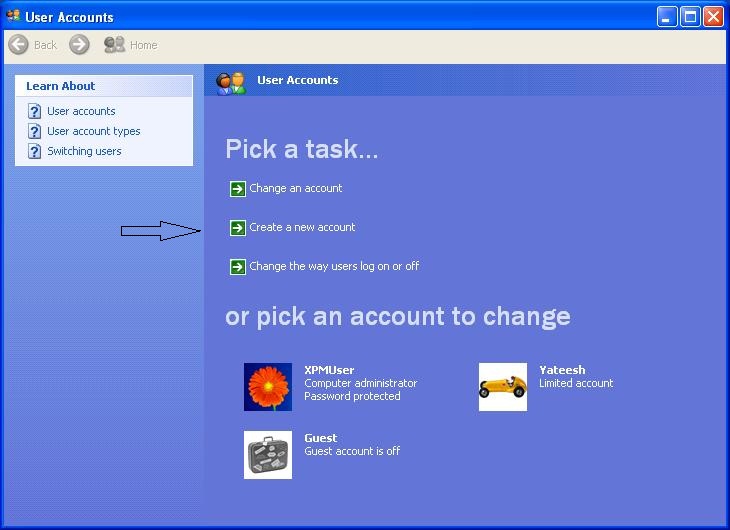The image size is (730, 530).
Task: Click the title bar User Accounts icon
Action: pos(13,16)
